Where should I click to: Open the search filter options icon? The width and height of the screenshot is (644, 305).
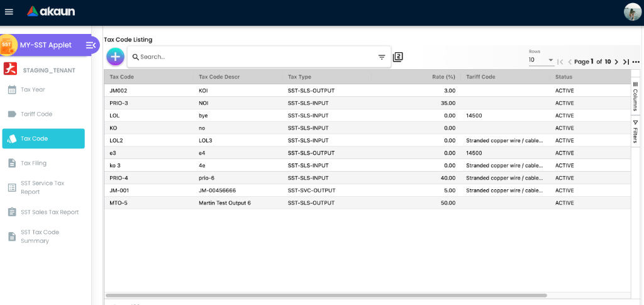pyautogui.click(x=382, y=57)
